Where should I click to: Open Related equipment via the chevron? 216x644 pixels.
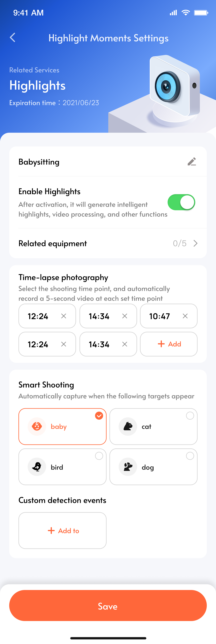pyautogui.click(x=195, y=243)
